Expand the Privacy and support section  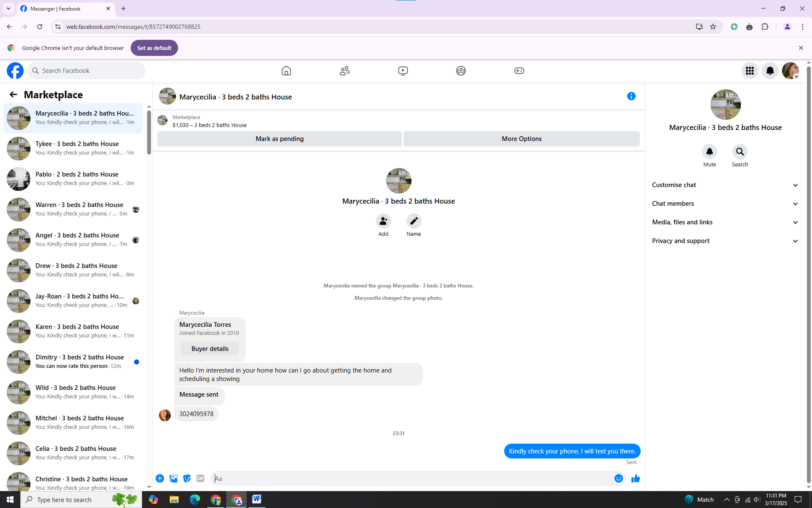coord(726,241)
